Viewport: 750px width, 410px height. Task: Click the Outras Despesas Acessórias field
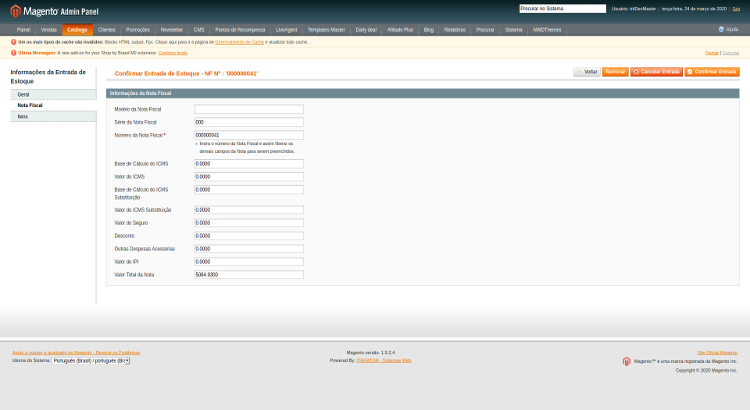[x=249, y=248]
